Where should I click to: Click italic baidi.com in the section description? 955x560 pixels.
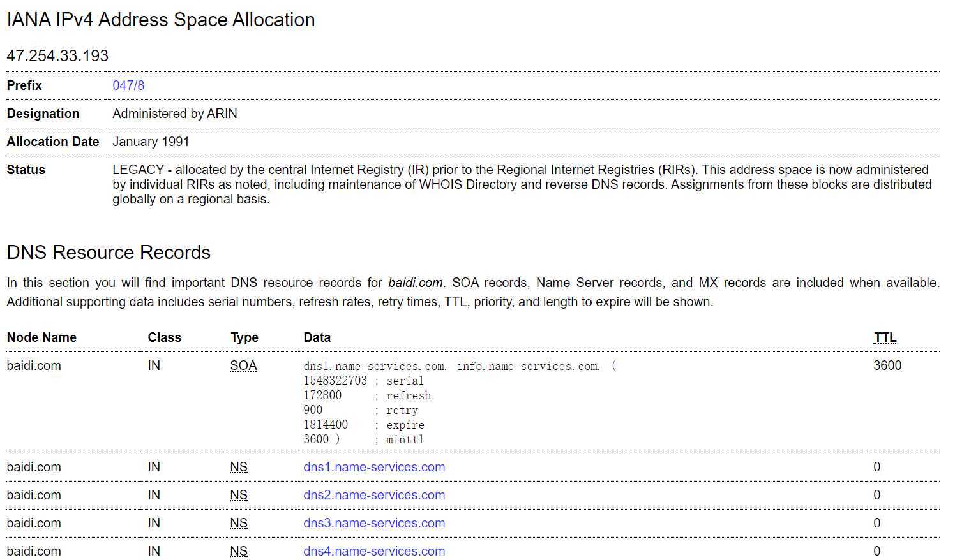416,283
